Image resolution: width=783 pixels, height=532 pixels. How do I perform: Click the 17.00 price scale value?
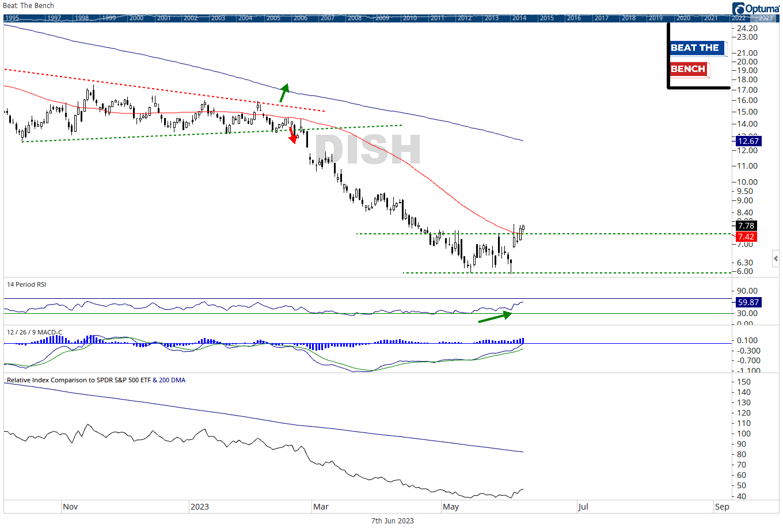747,90
